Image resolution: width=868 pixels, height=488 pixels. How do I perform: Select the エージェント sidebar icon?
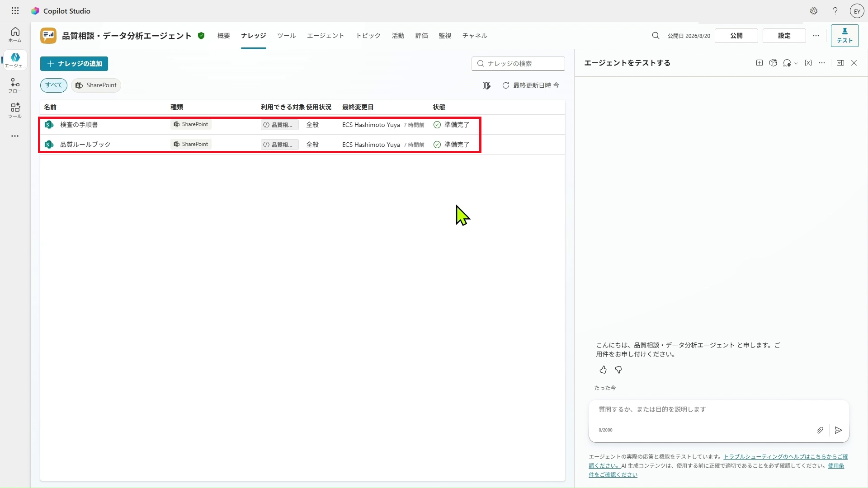pyautogui.click(x=15, y=60)
